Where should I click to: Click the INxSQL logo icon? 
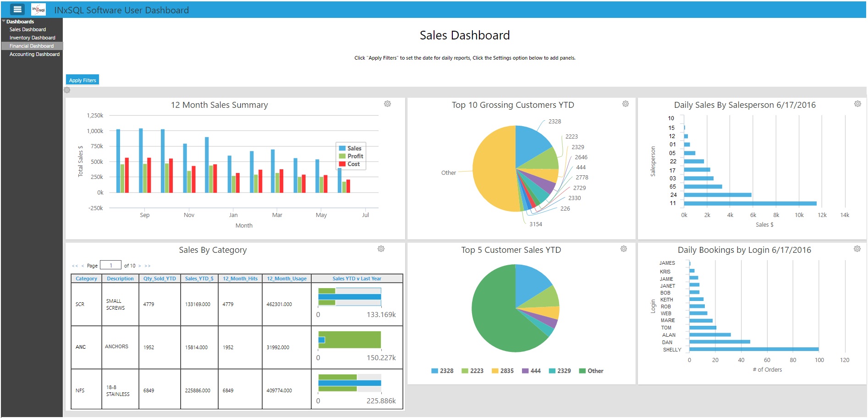click(x=38, y=9)
